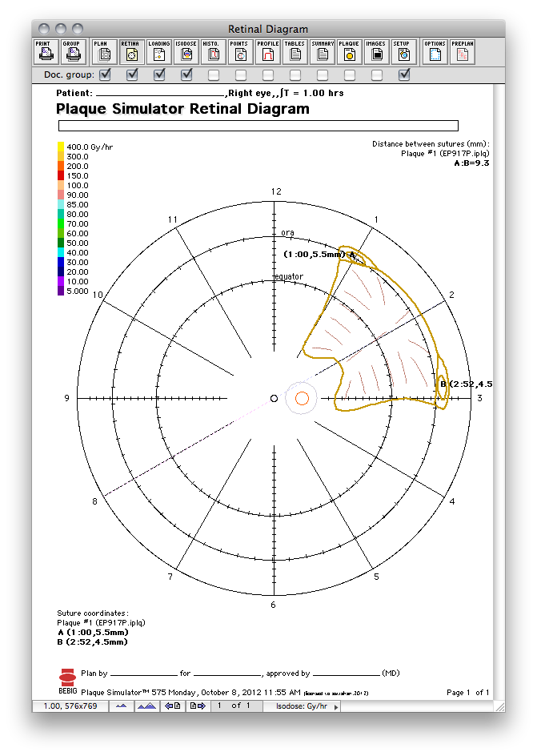This screenshot has width=537, height=756.
Task: Click the 'A:B=9.3' suture distance text
Action: pos(471,163)
